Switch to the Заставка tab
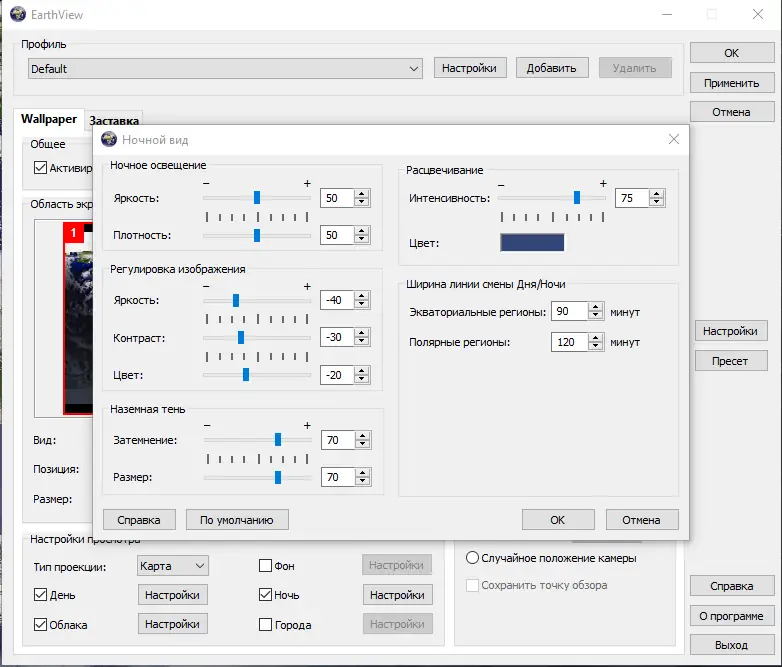 click(114, 120)
